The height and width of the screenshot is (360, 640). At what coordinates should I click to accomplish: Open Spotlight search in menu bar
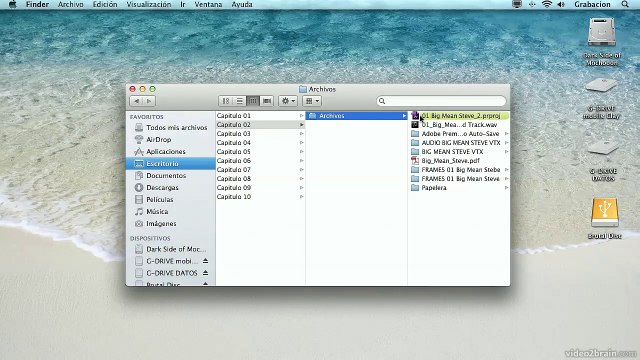[x=625, y=4]
